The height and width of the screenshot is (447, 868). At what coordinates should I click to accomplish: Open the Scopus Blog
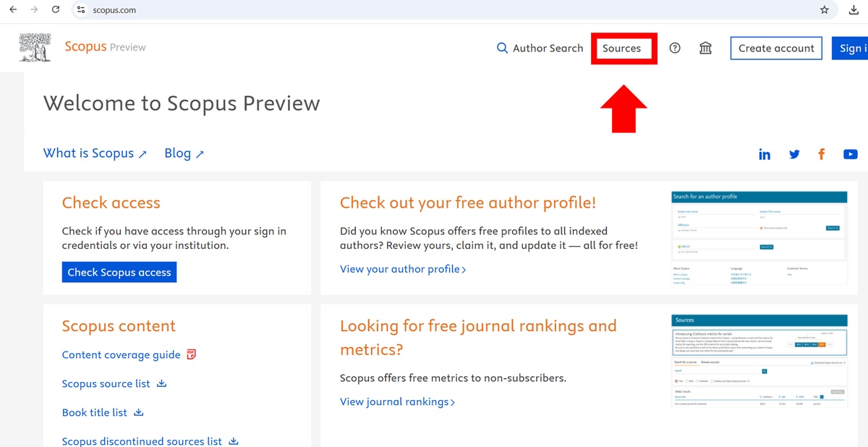point(177,153)
